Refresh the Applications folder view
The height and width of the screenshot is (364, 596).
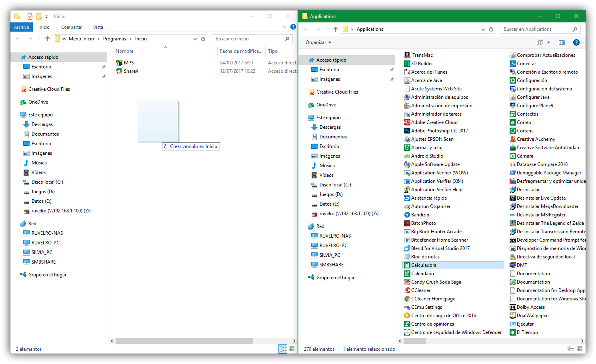click(491, 29)
